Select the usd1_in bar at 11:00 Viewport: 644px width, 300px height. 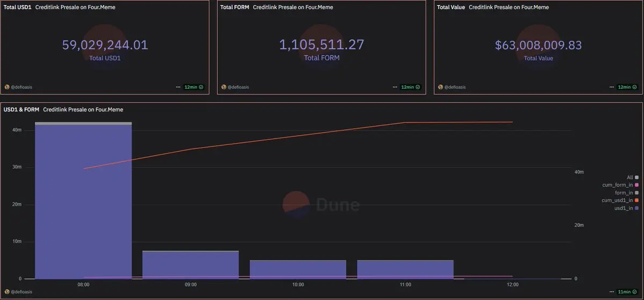(405, 269)
